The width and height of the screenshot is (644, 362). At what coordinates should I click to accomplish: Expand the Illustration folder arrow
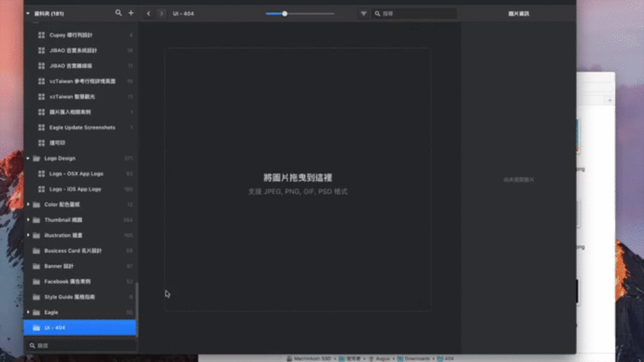(28, 235)
